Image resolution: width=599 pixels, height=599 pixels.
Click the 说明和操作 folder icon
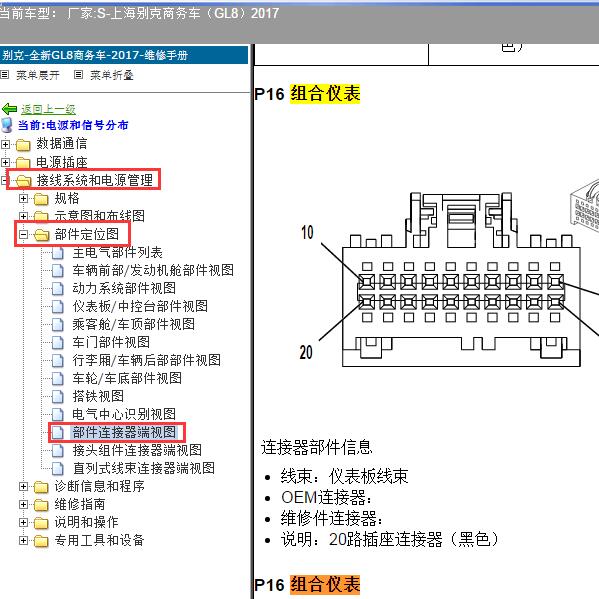[41, 523]
